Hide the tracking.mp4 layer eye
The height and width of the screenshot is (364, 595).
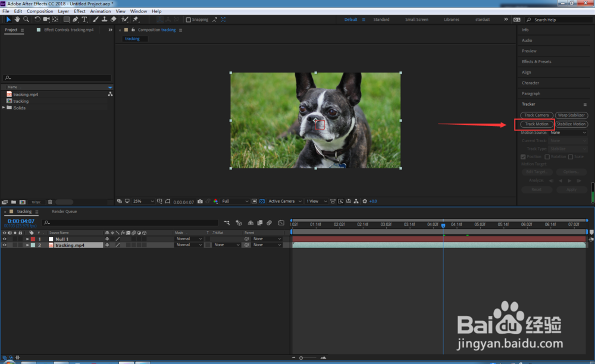pos(5,245)
